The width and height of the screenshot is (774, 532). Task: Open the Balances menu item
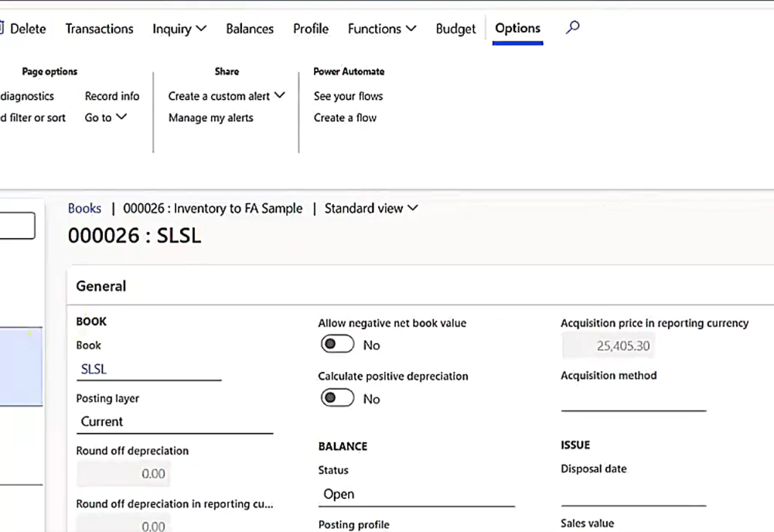[x=250, y=29]
